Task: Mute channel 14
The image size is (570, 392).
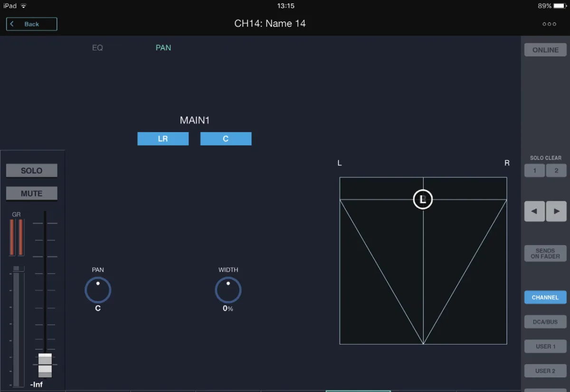Action: tap(31, 193)
